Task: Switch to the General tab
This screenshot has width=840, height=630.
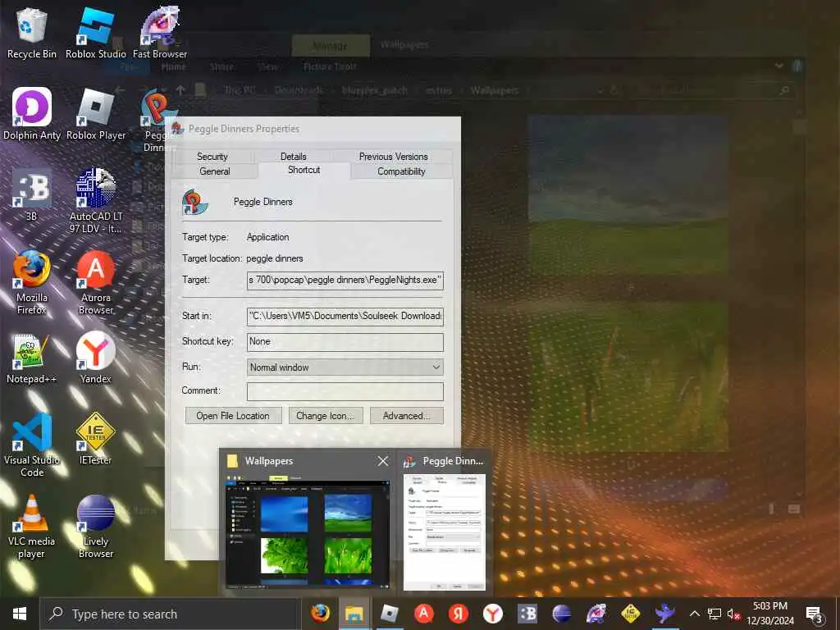Action: [x=214, y=171]
